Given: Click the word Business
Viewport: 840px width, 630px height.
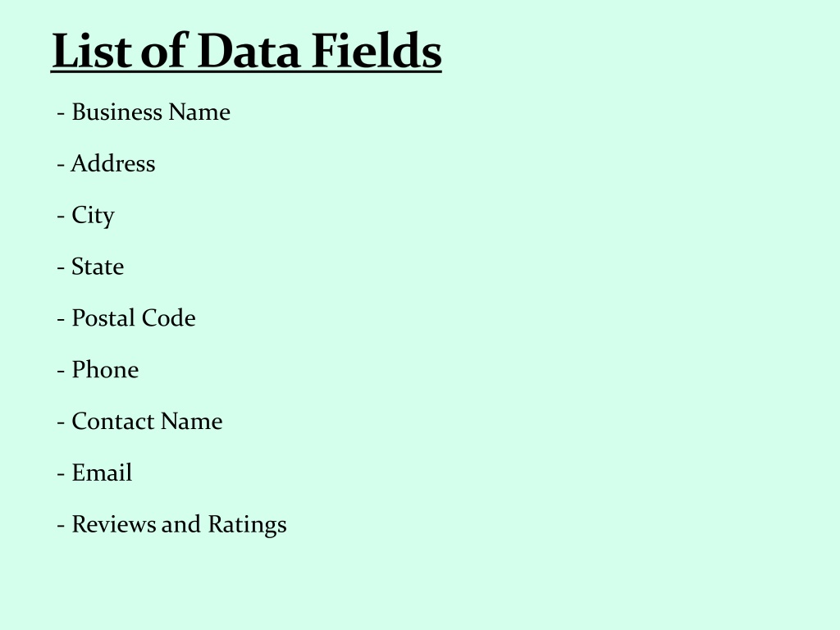Looking at the screenshot, I should (x=116, y=112).
